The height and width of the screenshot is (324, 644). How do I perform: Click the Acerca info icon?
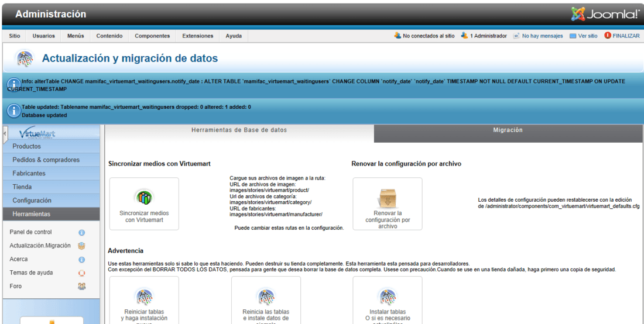click(82, 260)
